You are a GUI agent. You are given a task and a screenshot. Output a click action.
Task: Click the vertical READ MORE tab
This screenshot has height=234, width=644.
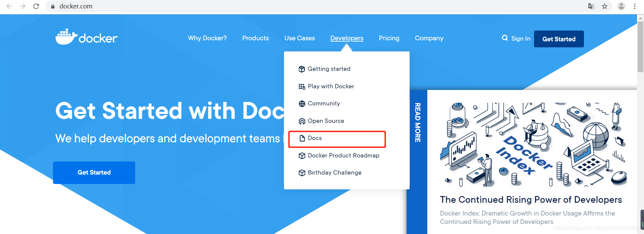(418, 123)
